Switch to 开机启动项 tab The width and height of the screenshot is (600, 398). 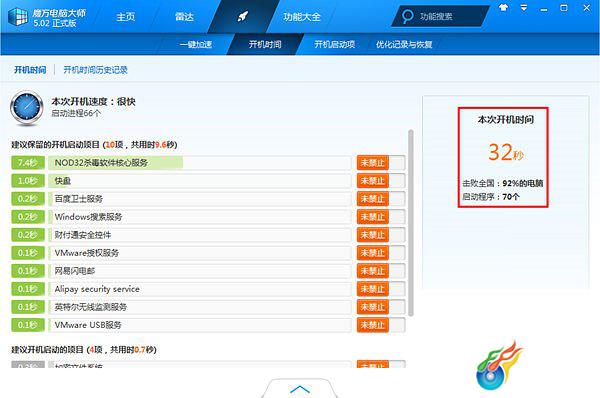click(334, 44)
